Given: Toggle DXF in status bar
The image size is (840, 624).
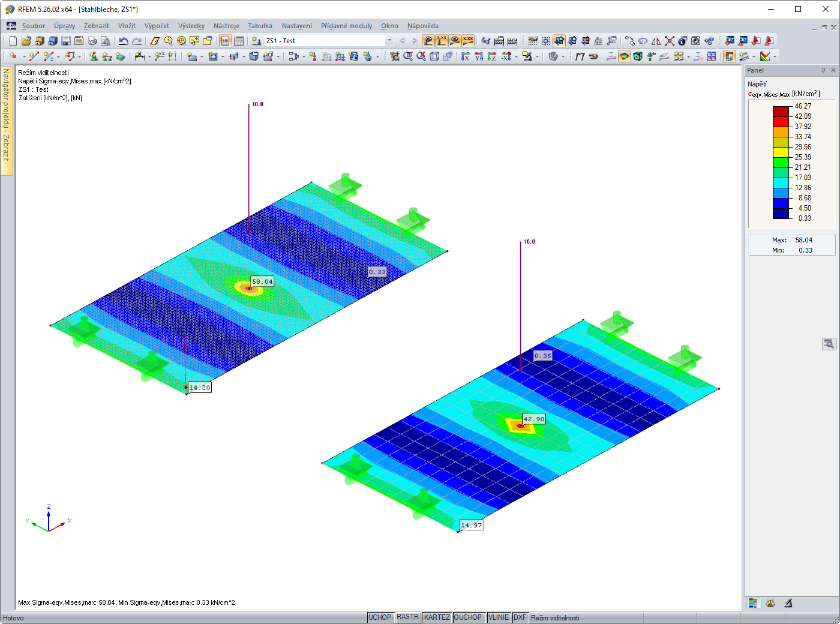Looking at the screenshot, I should (520, 617).
